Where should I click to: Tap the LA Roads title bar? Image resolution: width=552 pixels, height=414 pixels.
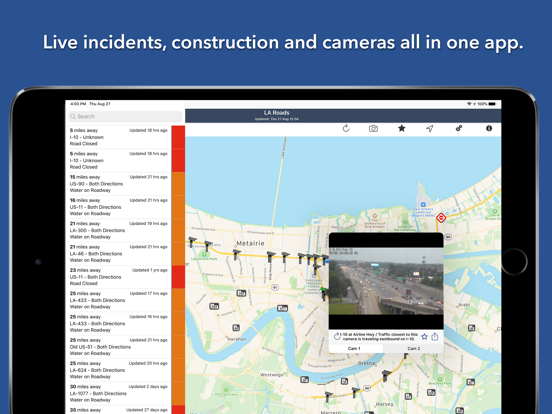[x=343, y=115]
